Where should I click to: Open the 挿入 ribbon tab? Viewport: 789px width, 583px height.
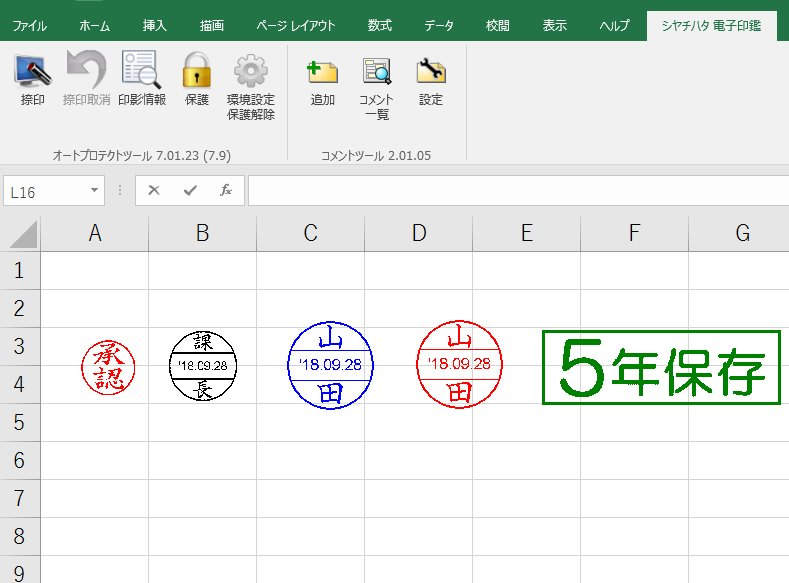click(x=154, y=25)
